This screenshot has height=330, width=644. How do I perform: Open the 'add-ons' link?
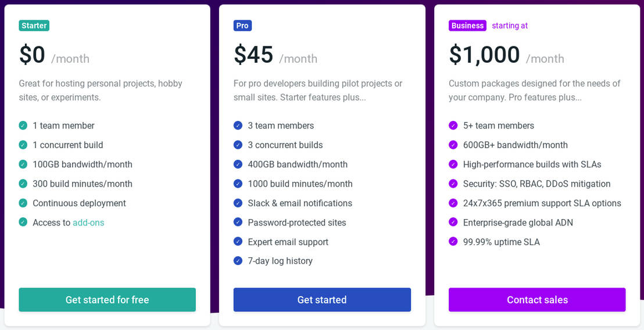pos(88,223)
